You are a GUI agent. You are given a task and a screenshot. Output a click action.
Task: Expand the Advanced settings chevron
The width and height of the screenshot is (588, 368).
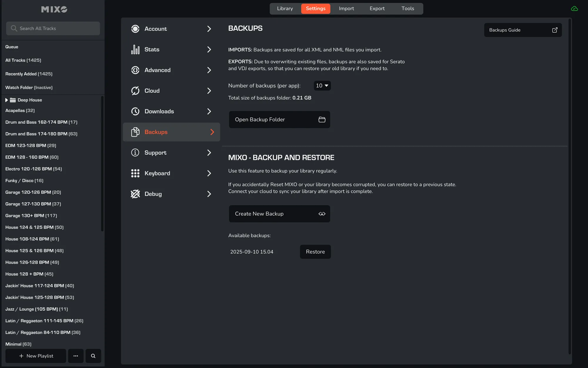tap(209, 70)
